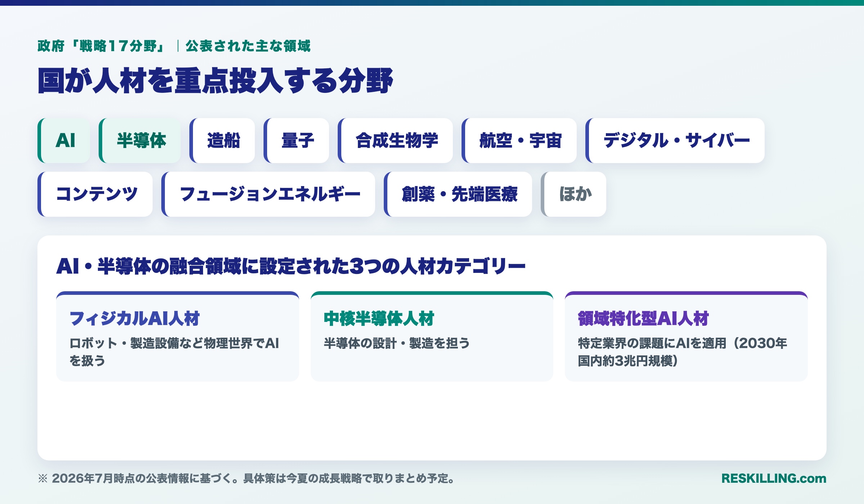
Task: Click description 特定業界の課題にAIを適用
Action: pos(652,343)
